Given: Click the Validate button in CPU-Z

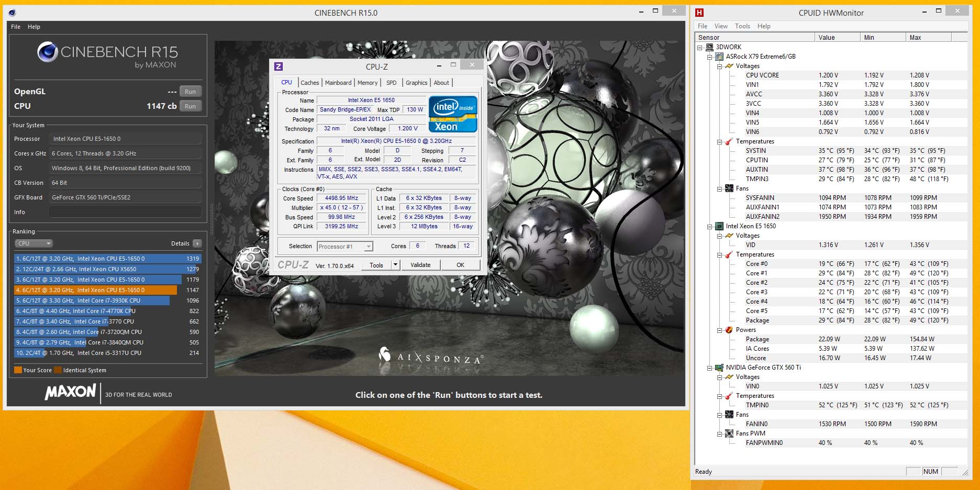Looking at the screenshot, I should tap(420, 265).
